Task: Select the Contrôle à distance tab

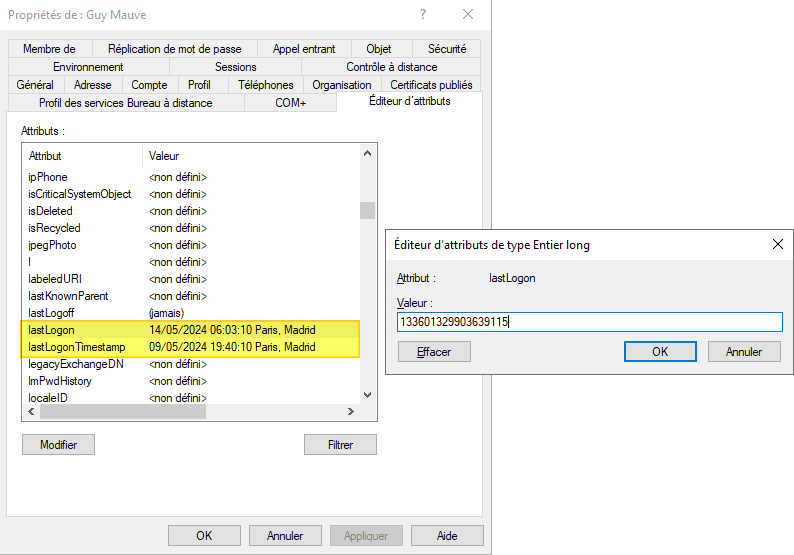Action: (391, 67)
